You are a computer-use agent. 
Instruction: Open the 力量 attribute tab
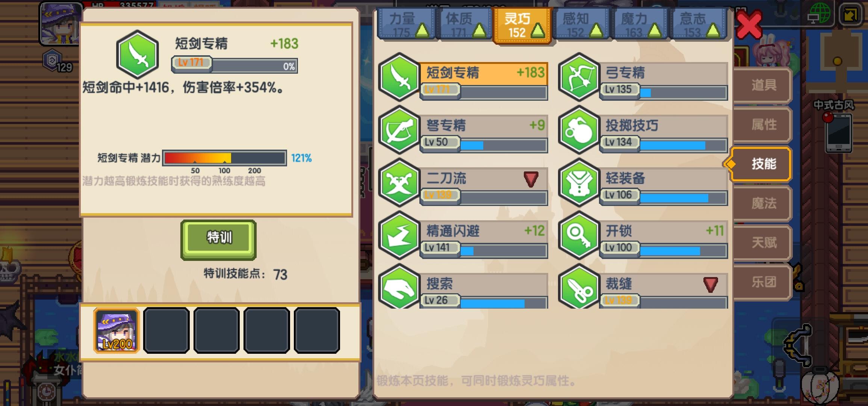pyautogui.click(x=406, y=24)
